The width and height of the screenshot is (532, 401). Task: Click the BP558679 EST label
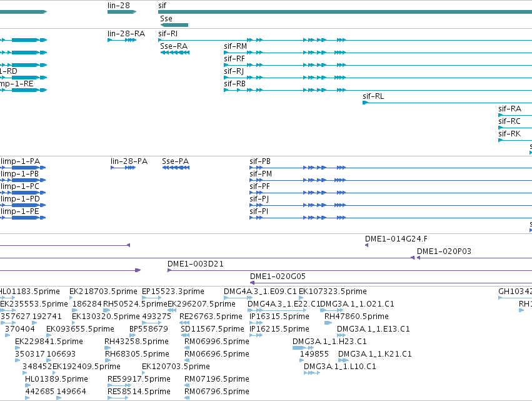pos(149,329)
